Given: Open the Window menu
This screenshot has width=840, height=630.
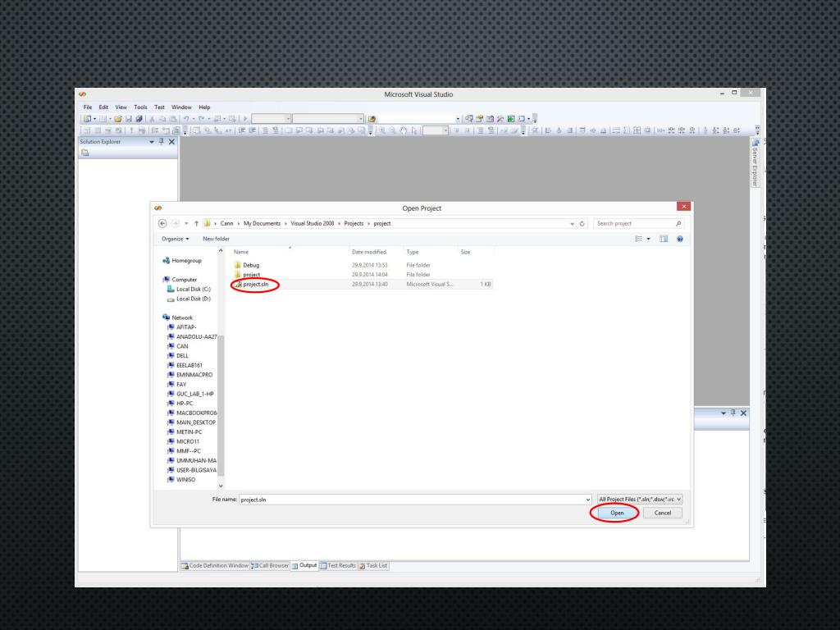Looking at the screenshot, I should click(181, 107).
